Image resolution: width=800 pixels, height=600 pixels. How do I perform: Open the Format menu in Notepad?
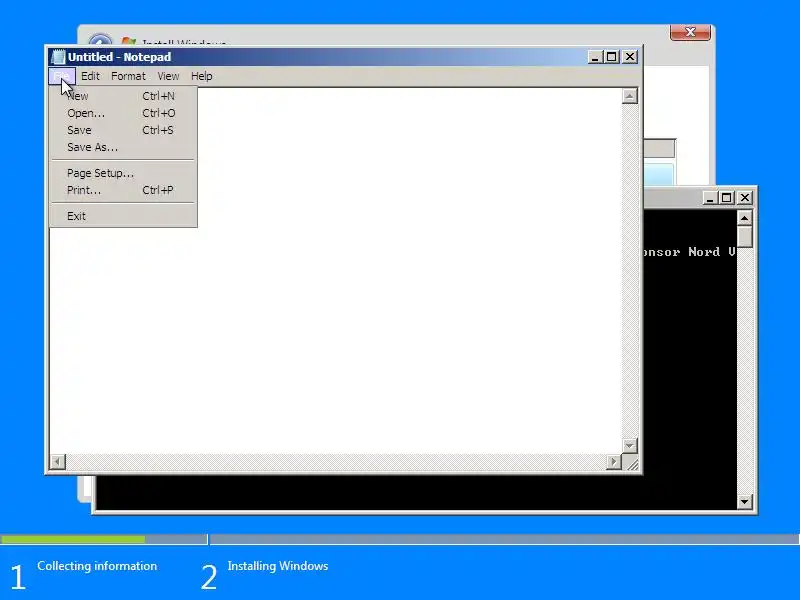point(128,76)
